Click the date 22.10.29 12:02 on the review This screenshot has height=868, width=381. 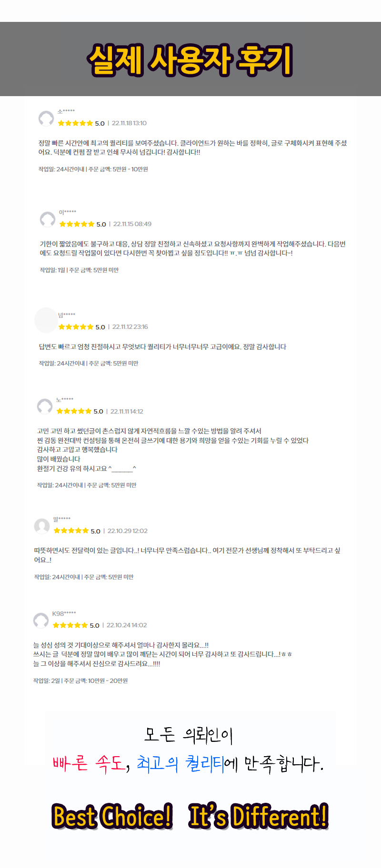click(128, 531)
